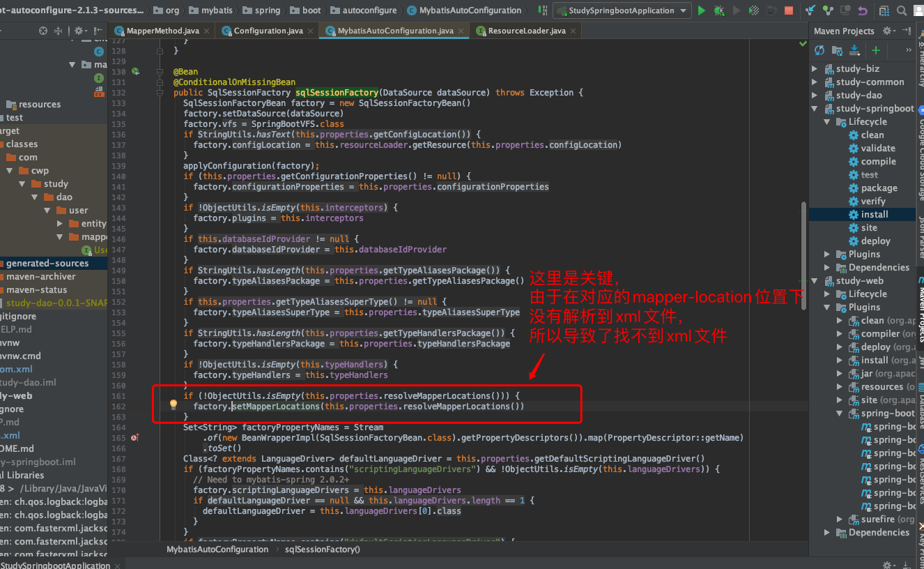Add a Maven project with the green plus

pyautogui.click(x=876, y=50)
